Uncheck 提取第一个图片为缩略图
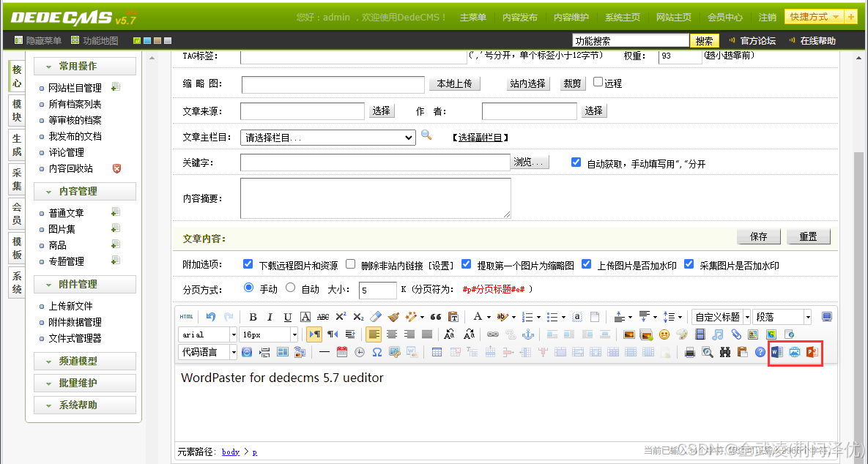The image size is (868, 464). pos(467,263)
